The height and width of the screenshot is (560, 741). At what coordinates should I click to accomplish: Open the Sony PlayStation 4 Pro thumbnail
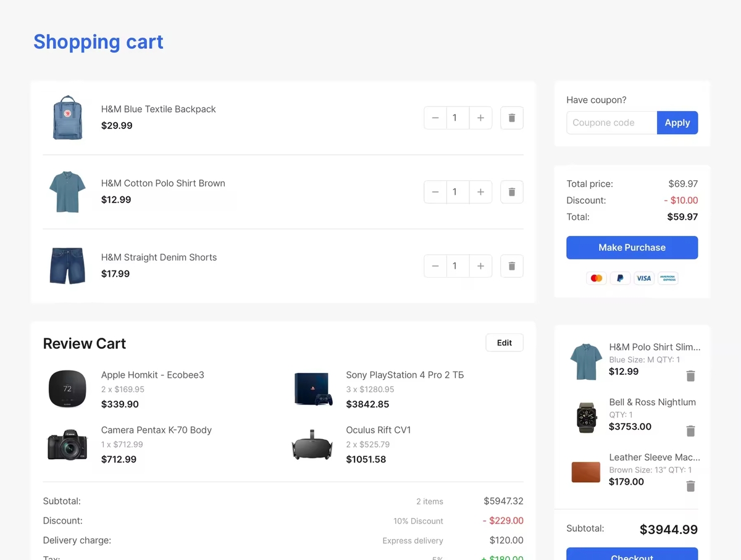pyautogui.click(x=313, y=390)
